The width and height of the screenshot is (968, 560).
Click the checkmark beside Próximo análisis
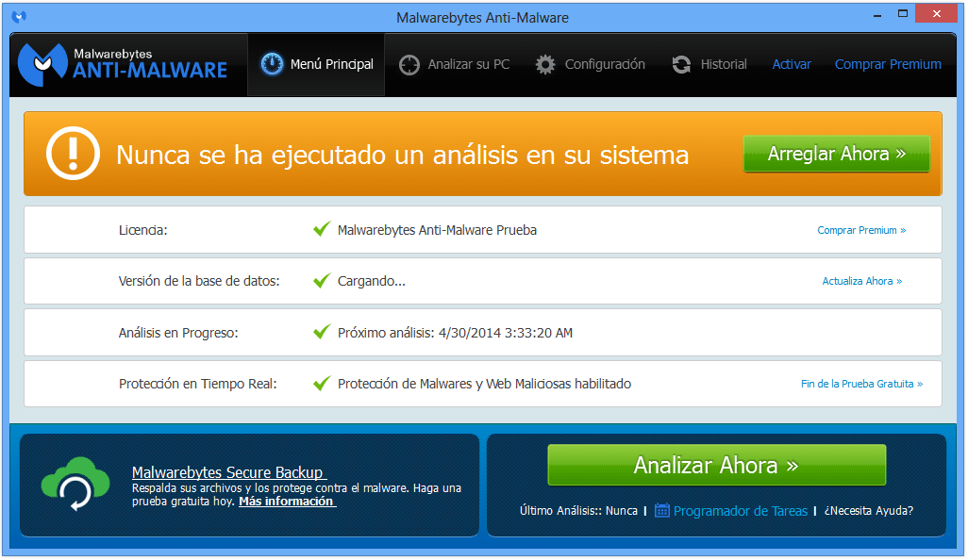[x=322, y=333]
